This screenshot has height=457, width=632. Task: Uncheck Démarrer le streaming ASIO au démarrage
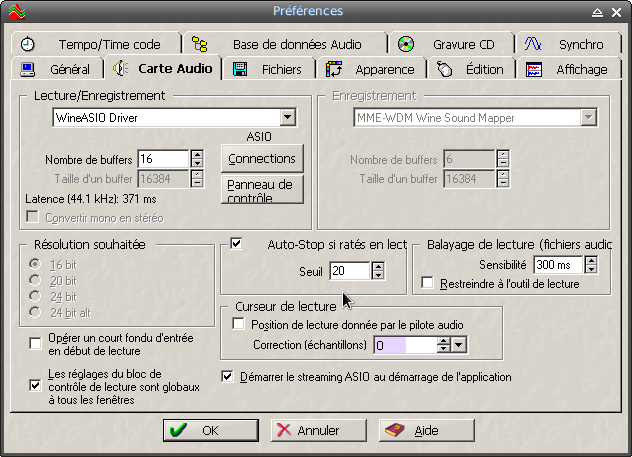(x=228, y=377)
